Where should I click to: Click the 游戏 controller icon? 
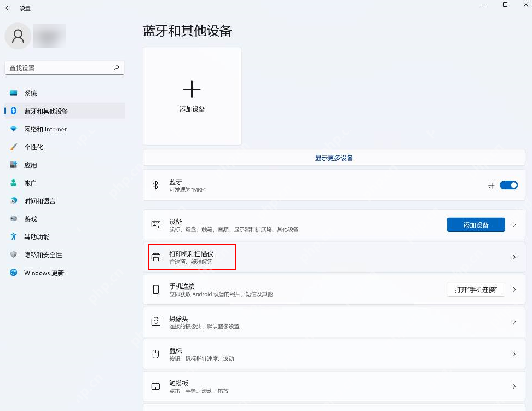14,218
